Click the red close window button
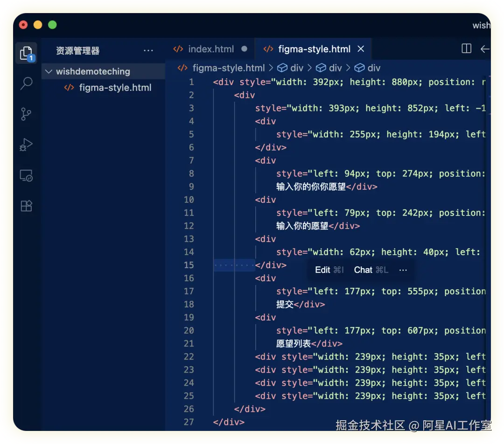The height and width of the screenshot is (444, 504). [x=23, y=25]
